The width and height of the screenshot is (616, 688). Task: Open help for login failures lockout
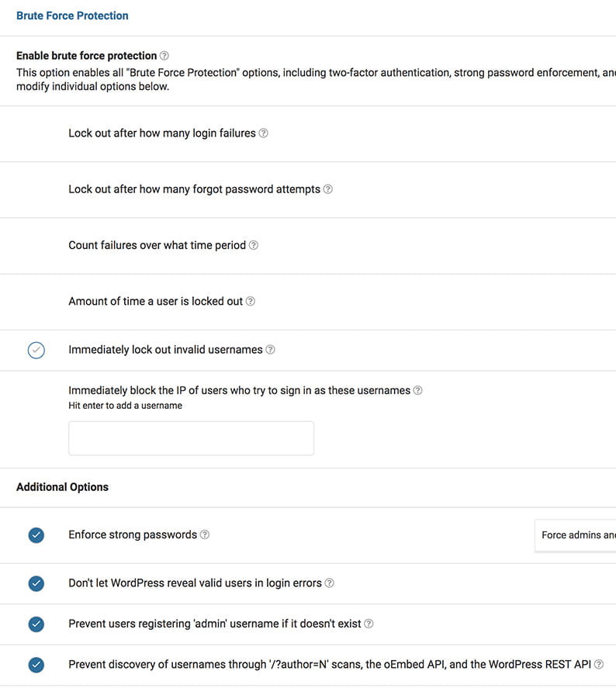[x=264, y=133]
